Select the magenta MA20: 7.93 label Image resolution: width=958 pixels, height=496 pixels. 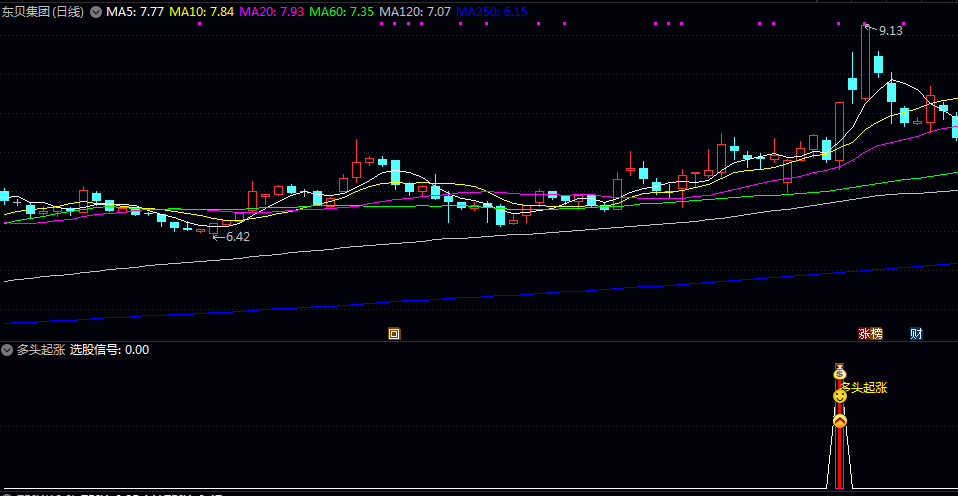pos(272,12)
